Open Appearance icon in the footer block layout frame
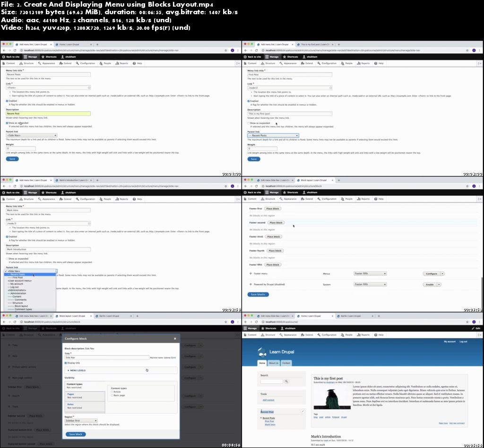Screen dimensions: 484x448 (x=281, y=199)
